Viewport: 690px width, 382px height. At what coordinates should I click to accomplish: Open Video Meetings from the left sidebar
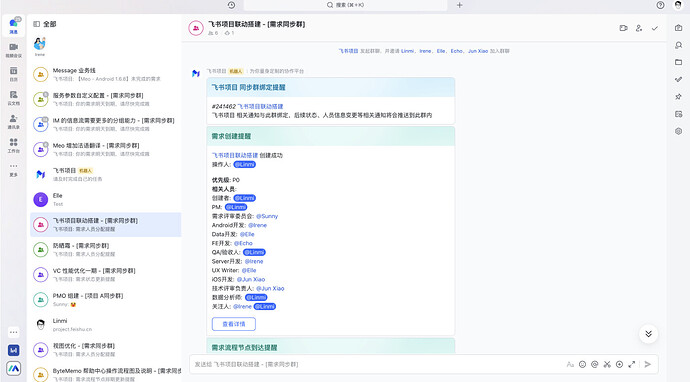coord(14,50)
